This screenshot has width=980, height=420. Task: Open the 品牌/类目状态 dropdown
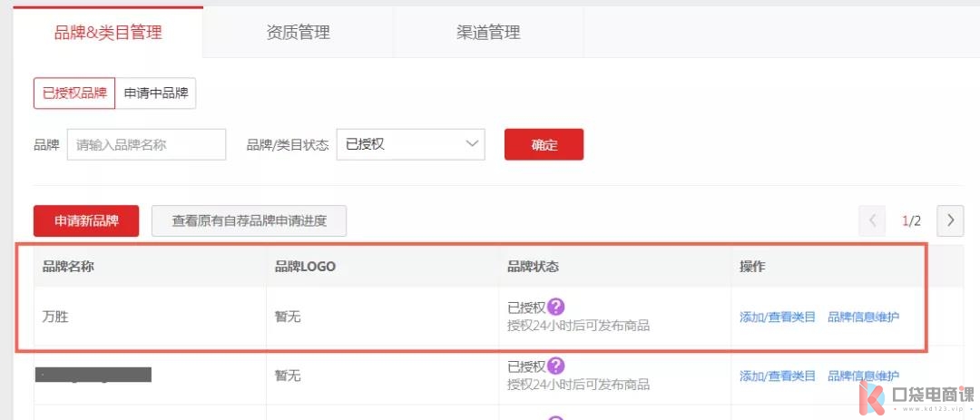411,144
